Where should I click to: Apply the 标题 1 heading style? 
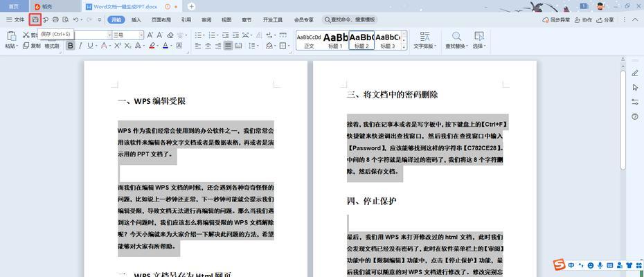click(x=335, y=40)
